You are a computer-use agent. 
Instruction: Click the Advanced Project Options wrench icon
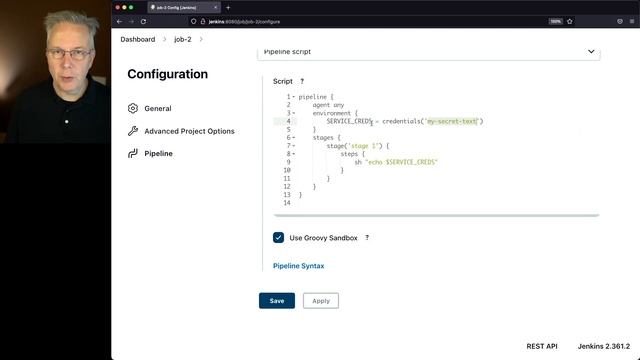[133, 131]
